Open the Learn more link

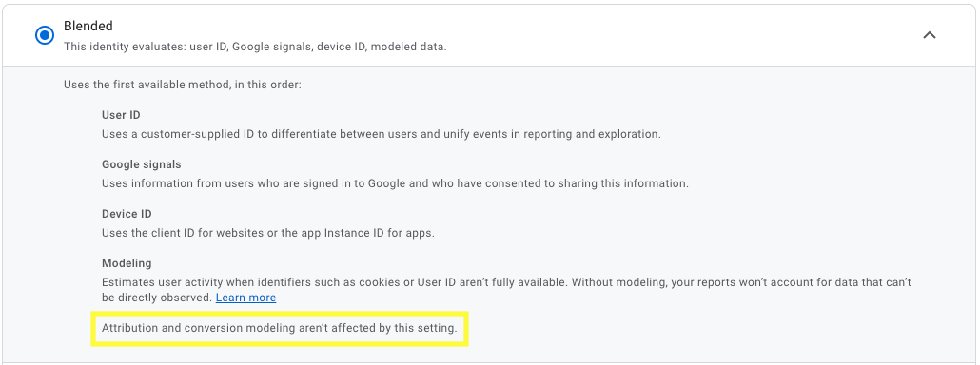click(245, 298)
